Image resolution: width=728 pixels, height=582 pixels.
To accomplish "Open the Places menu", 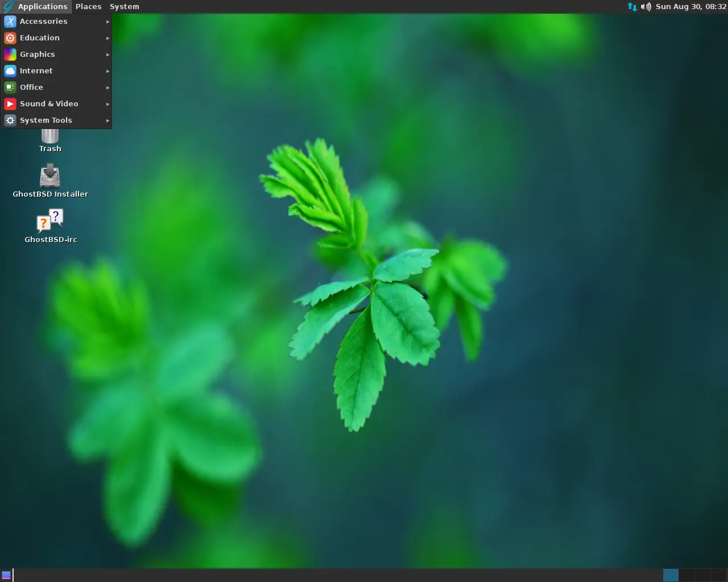I will pos(89,6).
